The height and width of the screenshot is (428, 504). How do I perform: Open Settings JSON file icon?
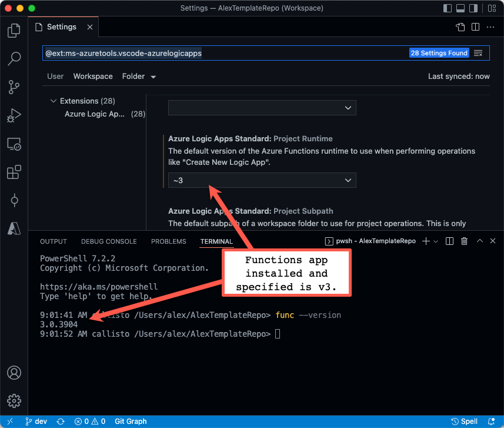point(460,27)
